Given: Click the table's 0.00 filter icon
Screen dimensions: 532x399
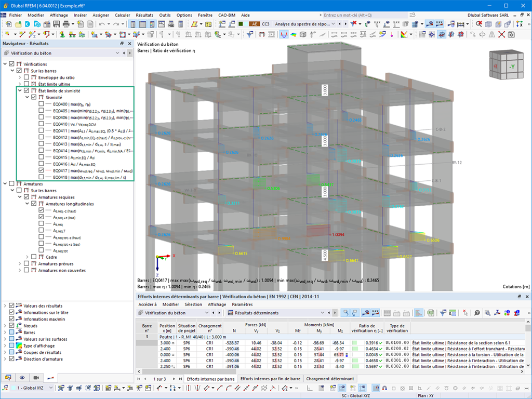Looking at the screenshot, I should click(x=453, y=313).
